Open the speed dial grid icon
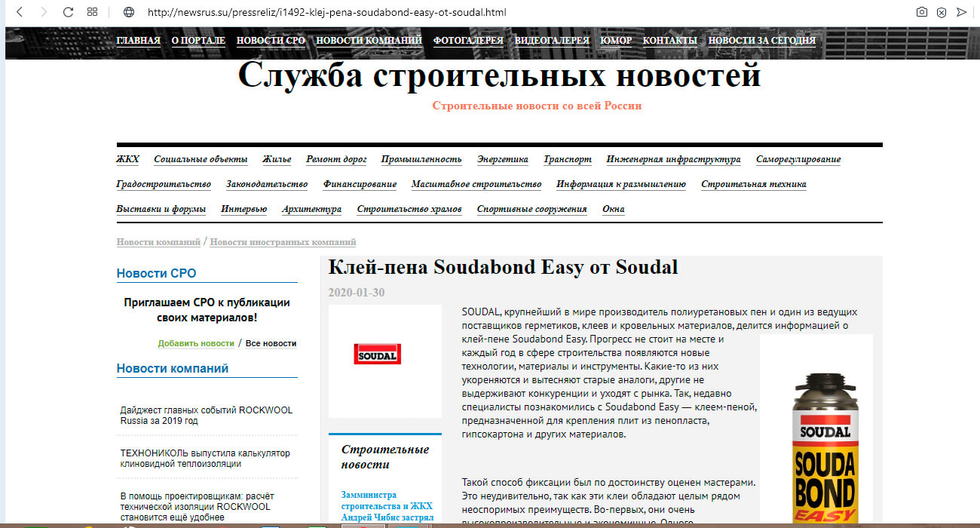Image resolution: width=980 pixels, height=528 pixels. pos(93,12)
